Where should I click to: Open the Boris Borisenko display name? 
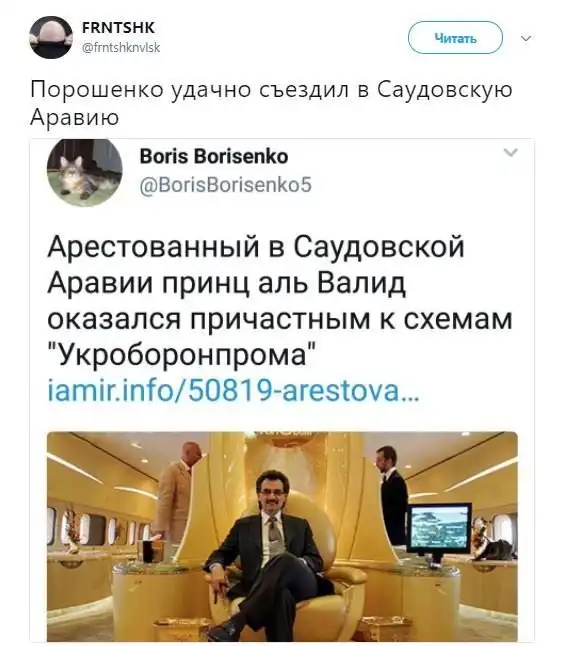tap(214, 157)
